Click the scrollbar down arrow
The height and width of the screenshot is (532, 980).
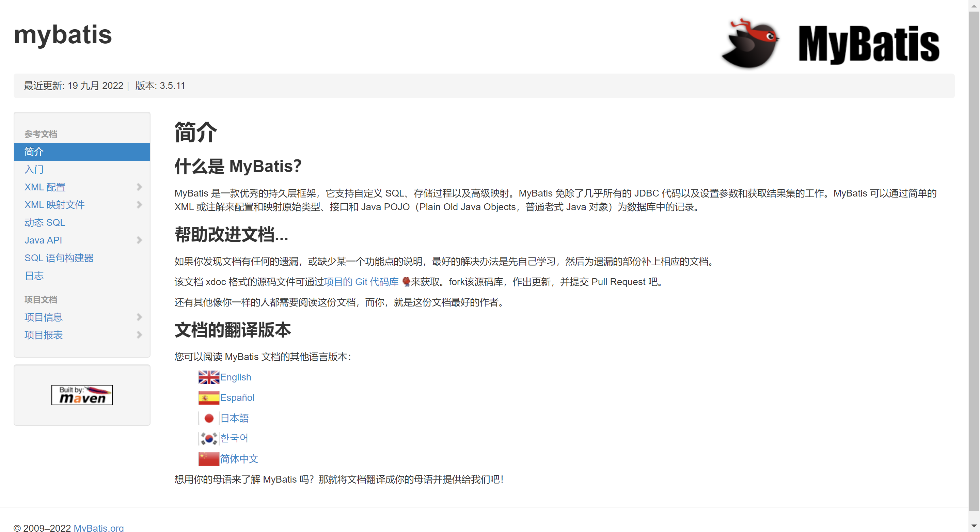click(974, 526)
